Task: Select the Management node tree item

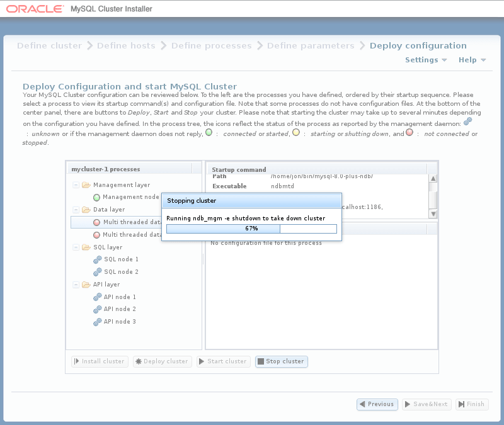Action: point(131,197)
